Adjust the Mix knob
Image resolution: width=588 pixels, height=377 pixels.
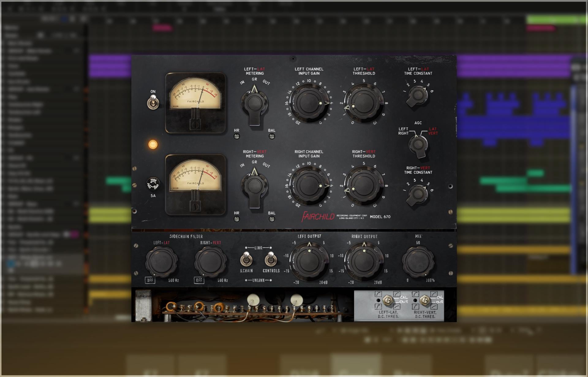[418, 261]
